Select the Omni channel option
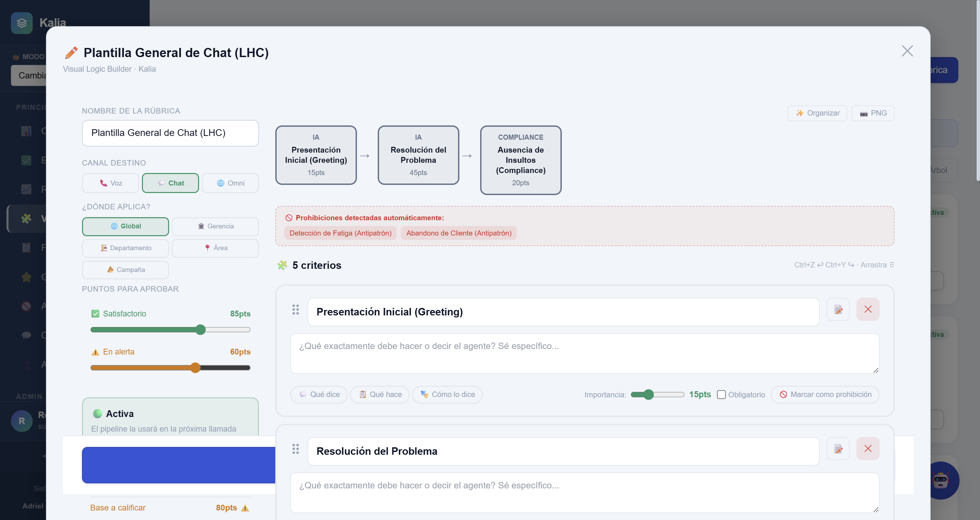This screenshot has width=980, height=520. tap(231, 183)
